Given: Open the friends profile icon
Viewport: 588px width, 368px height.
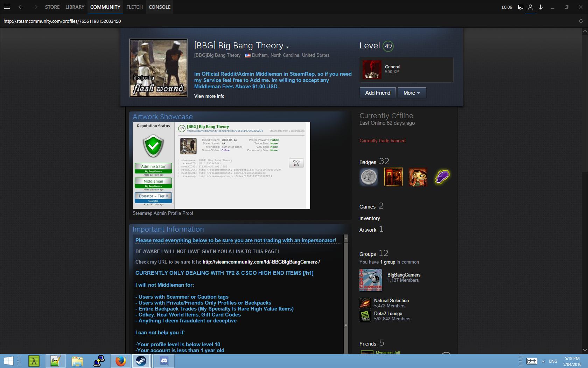Looking at the screenshot, I should tap(531, 7).
